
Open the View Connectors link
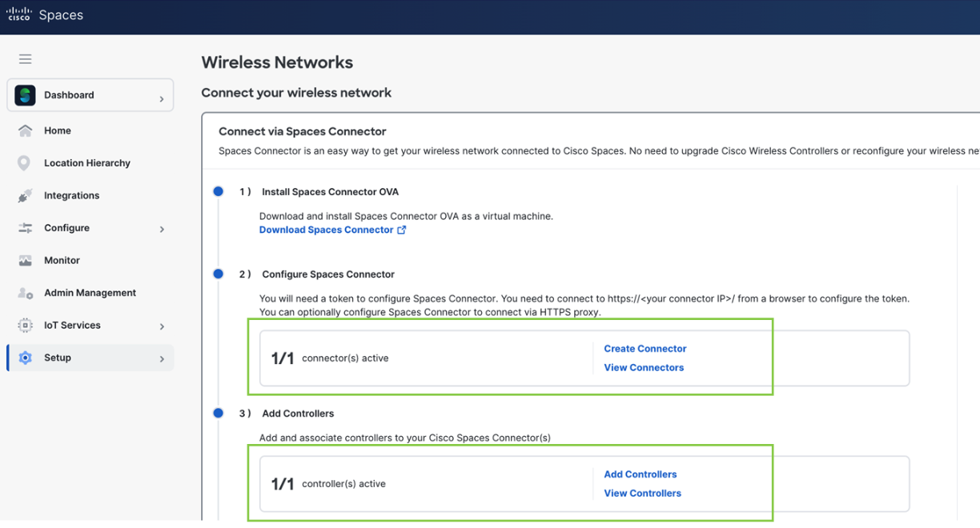click(644, 368)
